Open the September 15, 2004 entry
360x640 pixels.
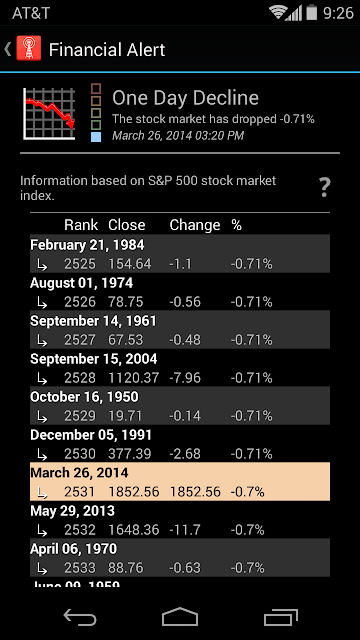tap(180, 368)
